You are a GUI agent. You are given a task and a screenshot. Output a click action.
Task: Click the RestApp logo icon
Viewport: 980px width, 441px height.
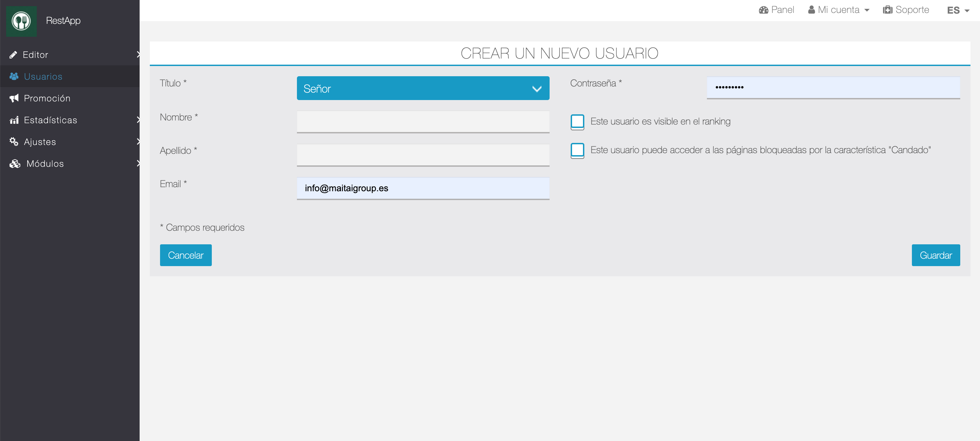click(x=21, y=21)
